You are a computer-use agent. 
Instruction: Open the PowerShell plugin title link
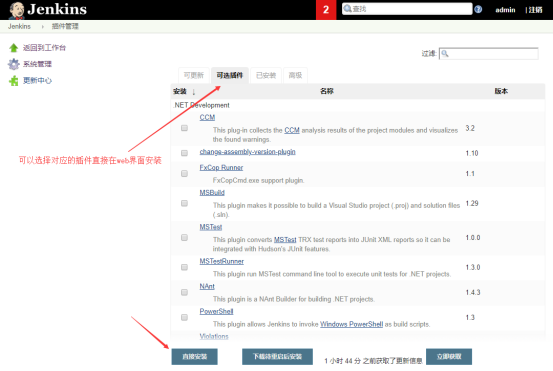217,311
